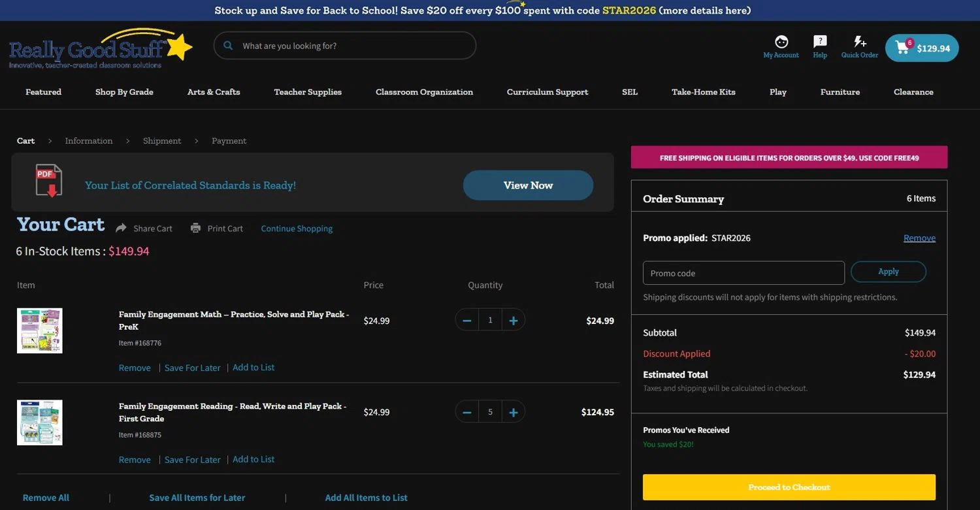980x510 pixels.
Task: Open First Grade Reading Pack product title
Action: (233, 412)
